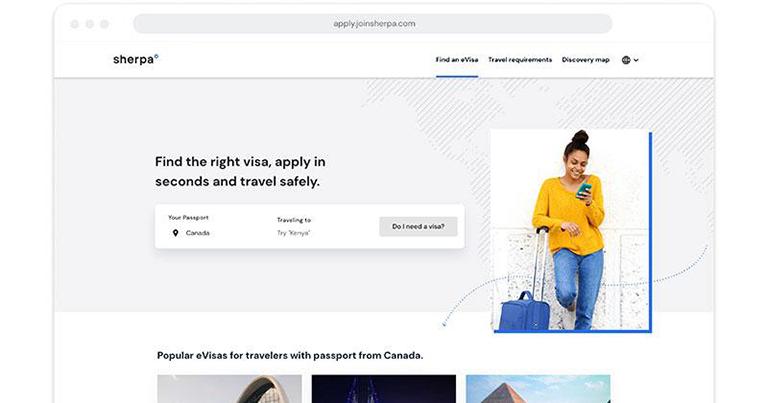Open the Discovery map page
The width and height of the screenshot is (768, 403).
pyautogui.click(x=585, y=60)
